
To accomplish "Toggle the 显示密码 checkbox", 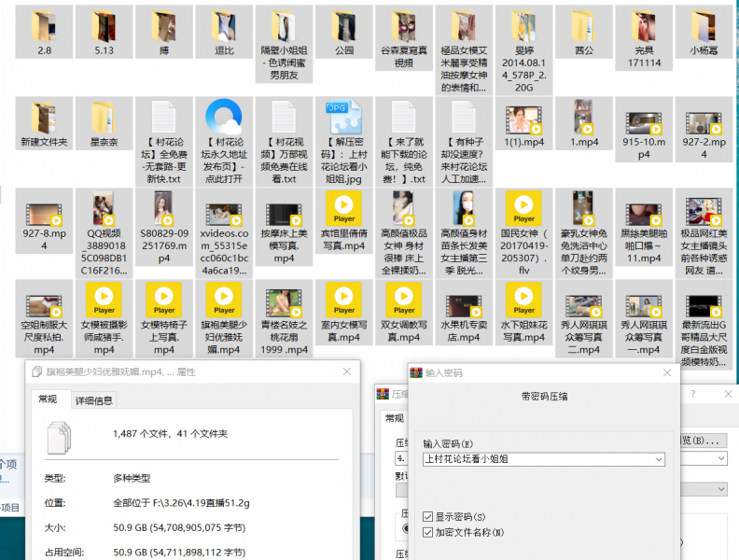I will 428,516.
